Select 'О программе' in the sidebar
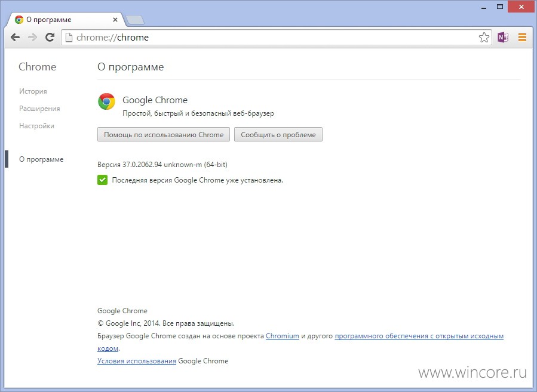Viewport: 537px width, 392px height. point(41,159)
